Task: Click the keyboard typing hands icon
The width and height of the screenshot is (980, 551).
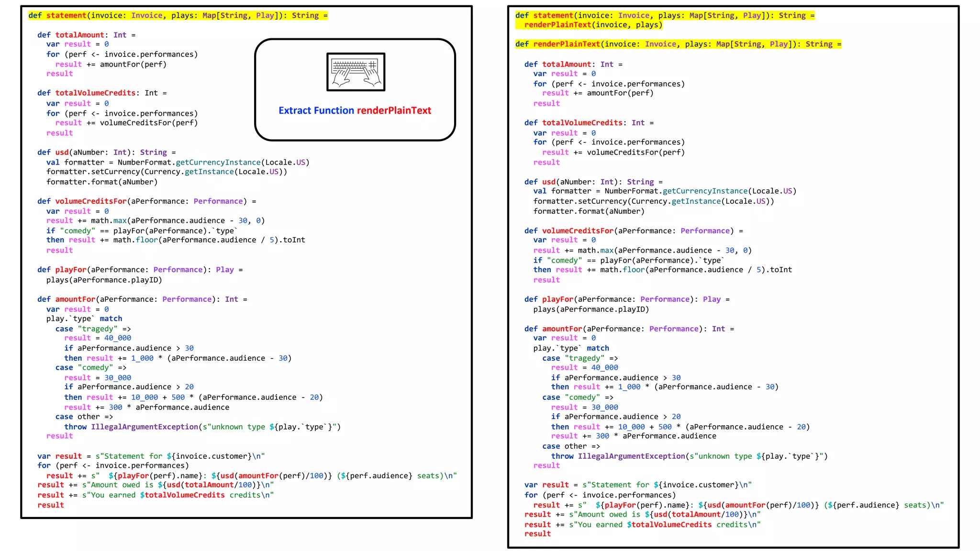Action: coord(356,72)
